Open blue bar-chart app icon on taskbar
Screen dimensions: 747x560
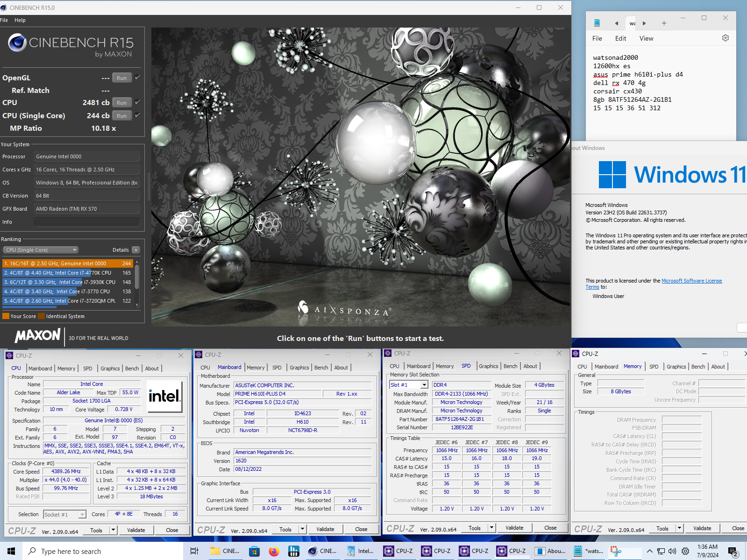pyautogui.click(x=293, y=551)
